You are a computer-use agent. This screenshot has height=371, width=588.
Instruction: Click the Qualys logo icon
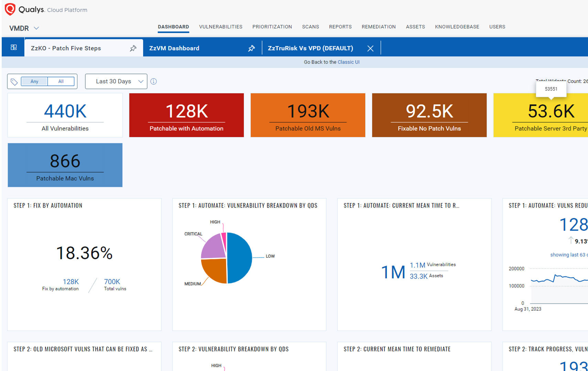[x=10, y=9]
